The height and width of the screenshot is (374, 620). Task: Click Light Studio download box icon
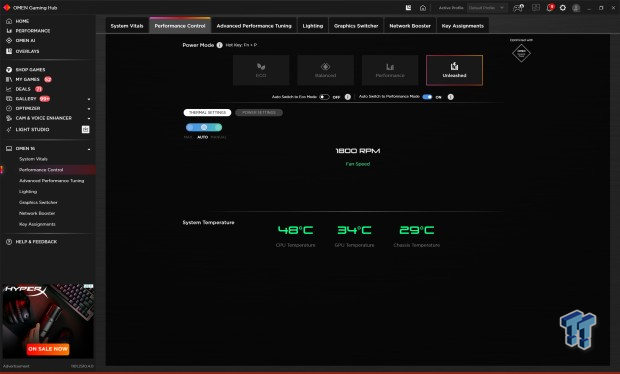coord(85,130)
